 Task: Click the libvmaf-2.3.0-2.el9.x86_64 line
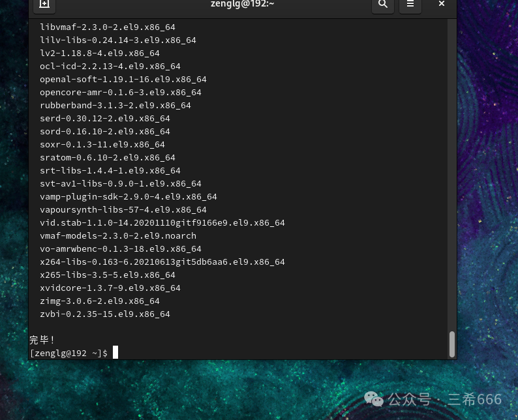point(107,27)
